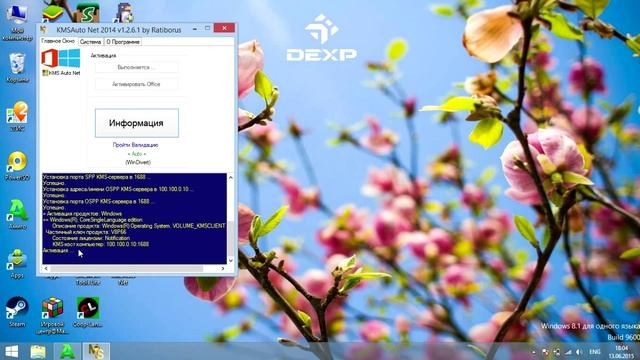Minimize the KMSAuto Net window
Image resolution: width=640 pixels, height=360 pixels.
195,28
